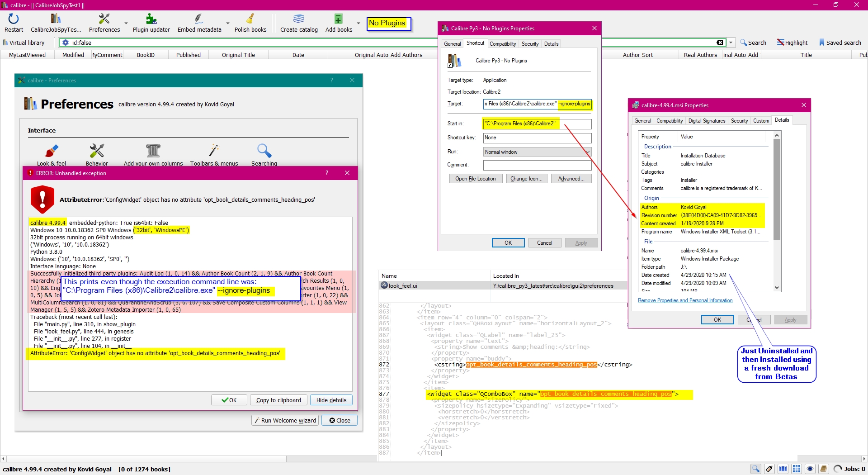Image resolution: width=868 pixels, height=475 pixels.
Task: Toggle the Quickview eye icon
Action: pos(810,469)
